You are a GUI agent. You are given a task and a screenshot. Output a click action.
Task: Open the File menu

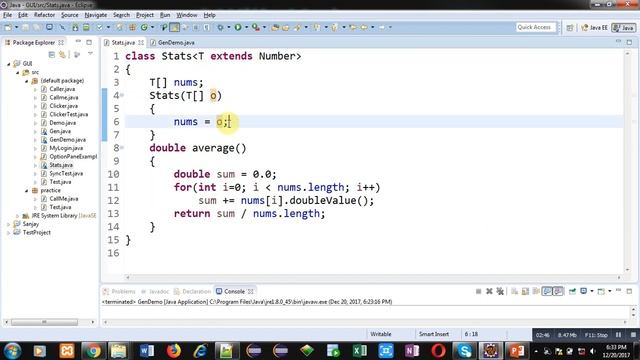(7, 15)
